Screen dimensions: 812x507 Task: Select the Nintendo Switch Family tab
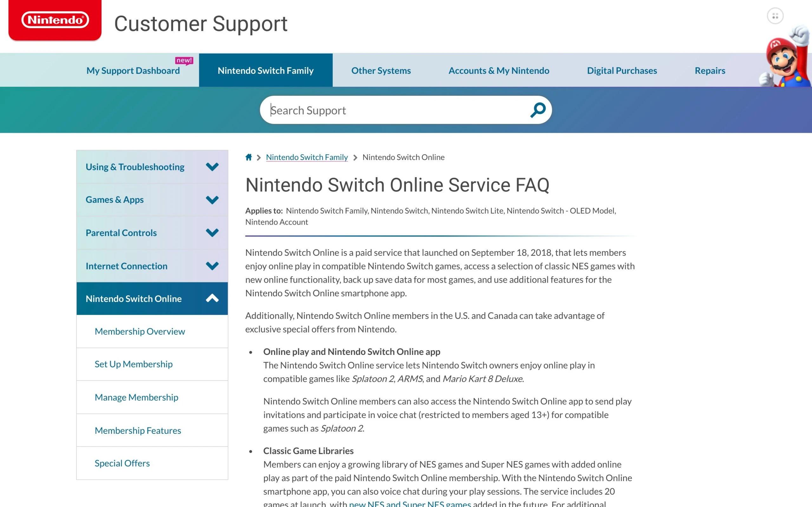click(265, 70)
